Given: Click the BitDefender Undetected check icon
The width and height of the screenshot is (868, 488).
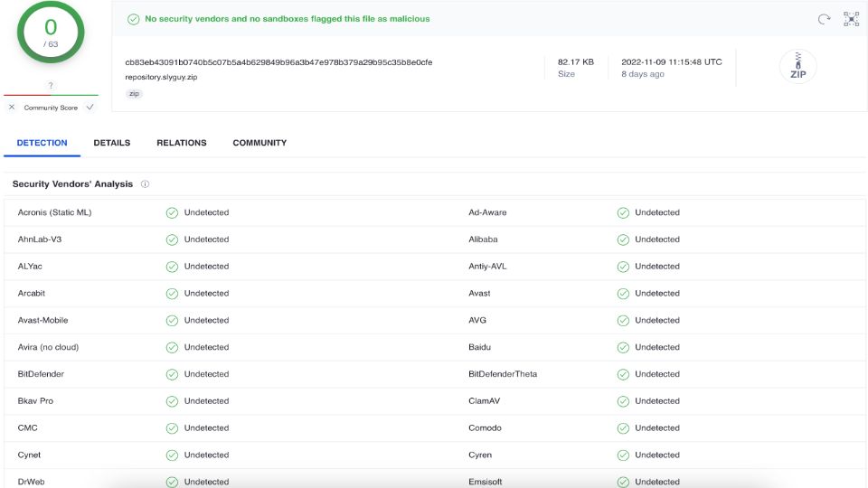Looking at the screenshot, I should (172, 374).
